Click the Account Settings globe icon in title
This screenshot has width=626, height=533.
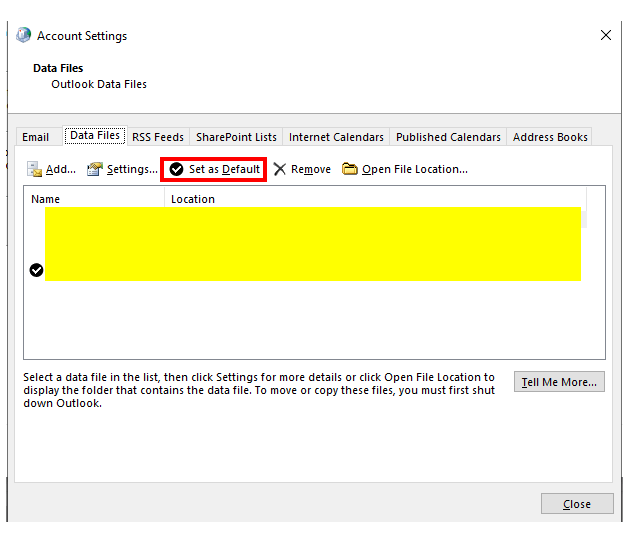(23, 35)
